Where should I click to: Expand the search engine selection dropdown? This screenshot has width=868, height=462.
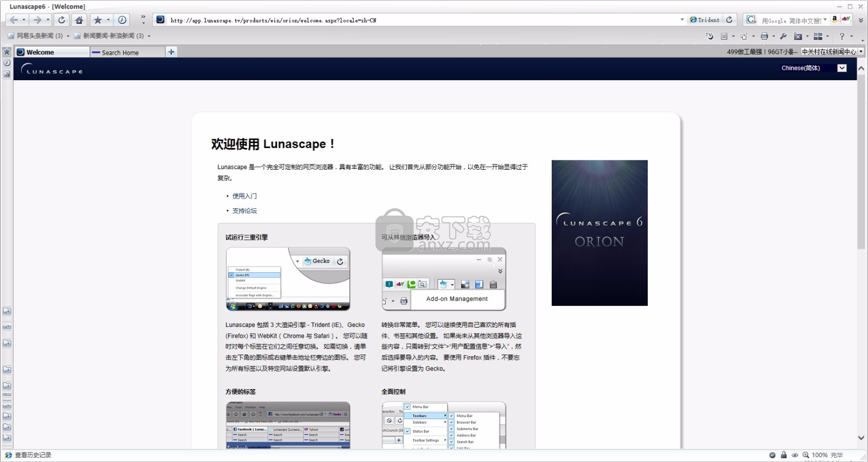825,20
